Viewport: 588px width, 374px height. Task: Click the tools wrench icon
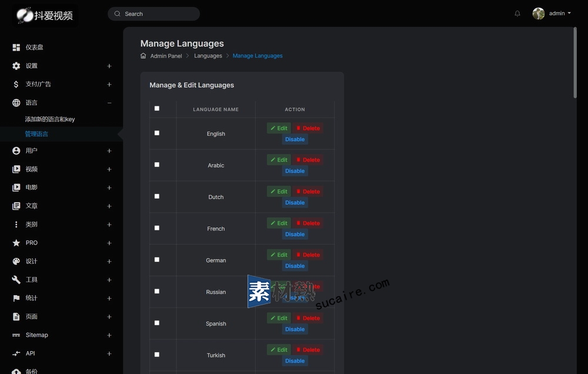point(16,279)
